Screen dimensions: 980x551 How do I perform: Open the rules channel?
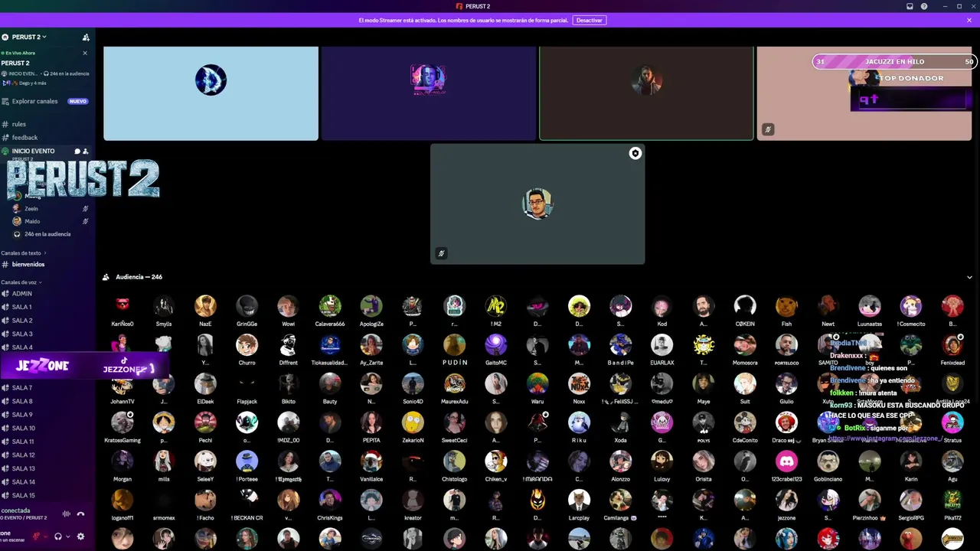[18, 124]
